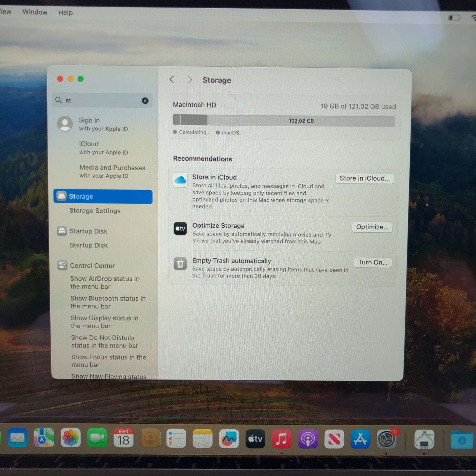This screenshot has height=476, width=476.
Task: Select Startup Disk category in sidebar
Action: (x=88, y=231)
